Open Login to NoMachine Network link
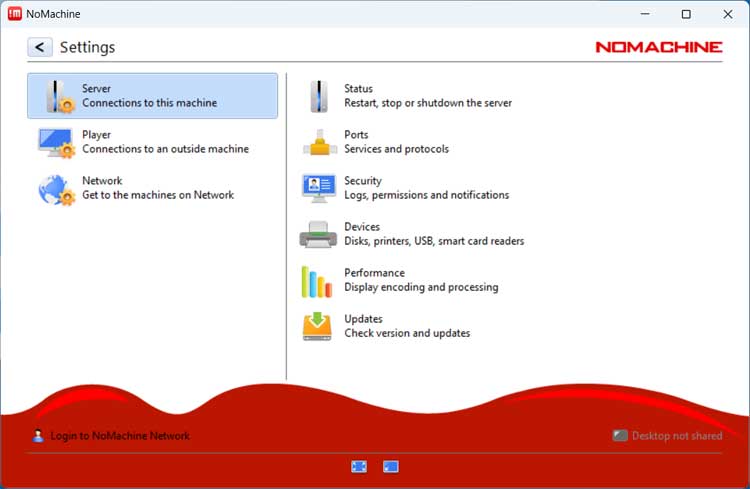 coord(120,436)
